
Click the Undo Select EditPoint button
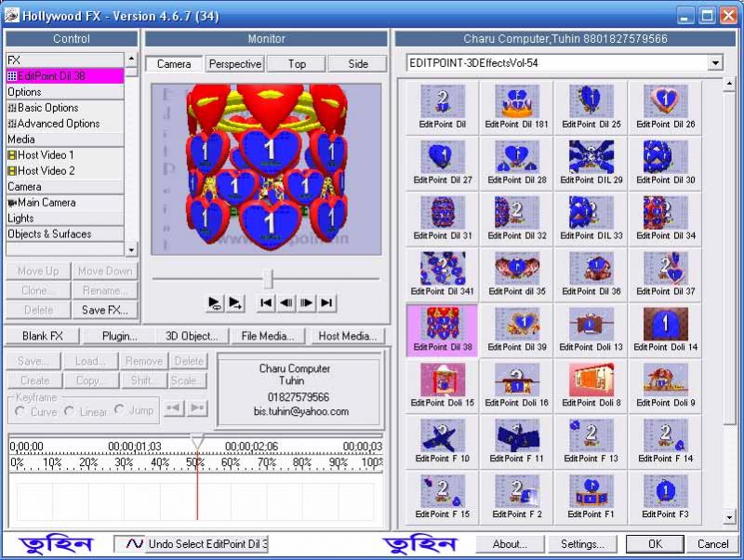tap(192, 544)
